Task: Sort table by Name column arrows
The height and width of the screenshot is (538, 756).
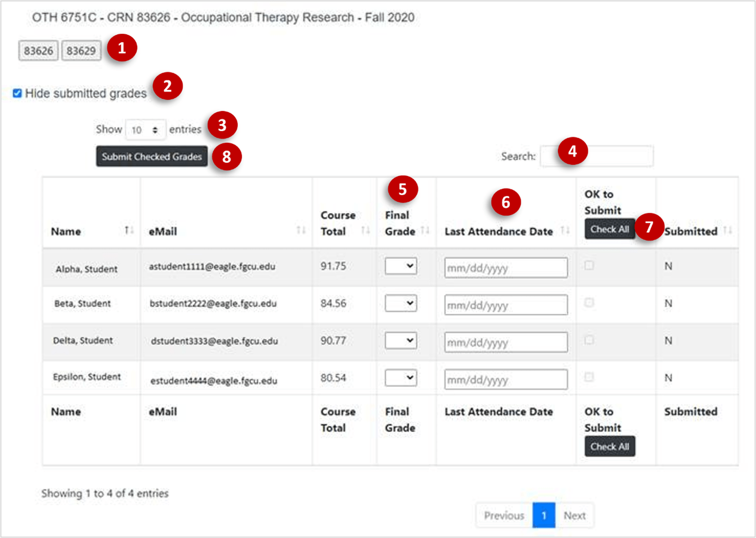Action: coord(129,230)
